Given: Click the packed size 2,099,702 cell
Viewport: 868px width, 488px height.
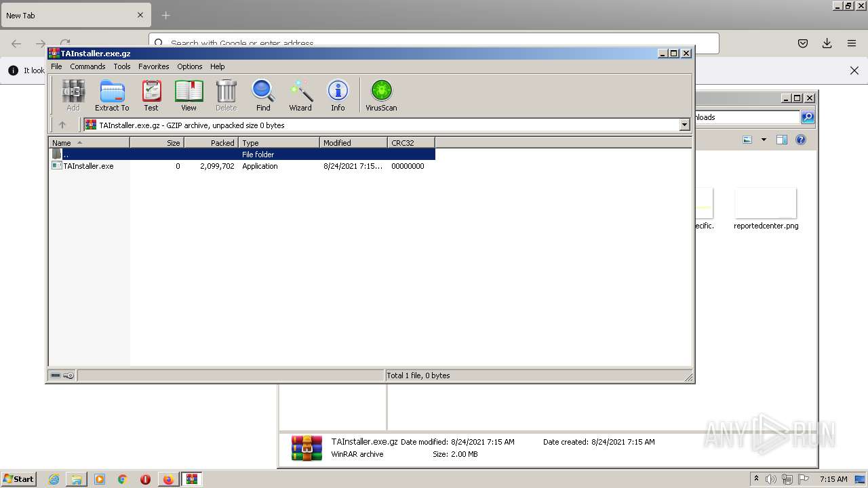Looking at the screenshot, I should click(x=217, y=166).
